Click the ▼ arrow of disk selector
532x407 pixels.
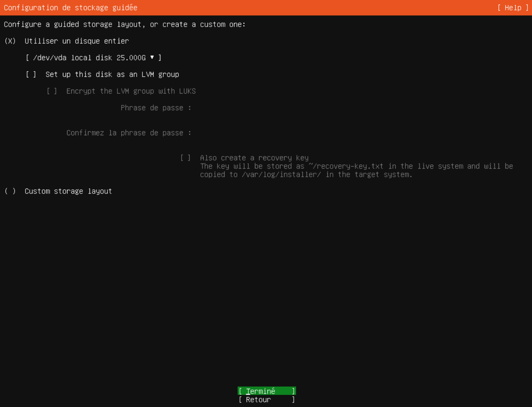tap(152, 57)
